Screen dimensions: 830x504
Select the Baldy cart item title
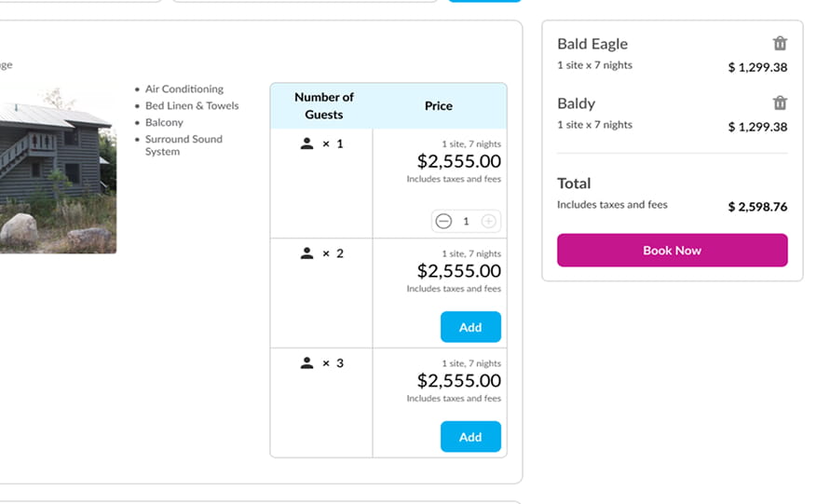click(576, 103)
